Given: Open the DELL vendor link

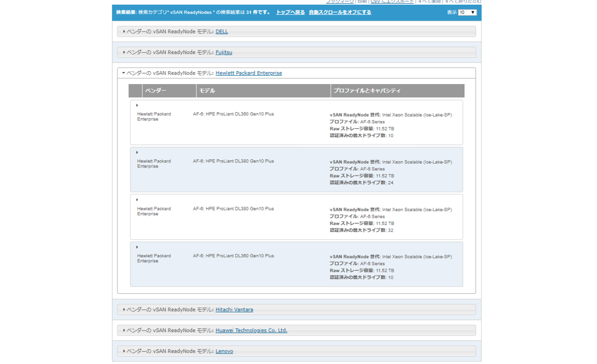Looking at the screenshot, I should 222,31.
